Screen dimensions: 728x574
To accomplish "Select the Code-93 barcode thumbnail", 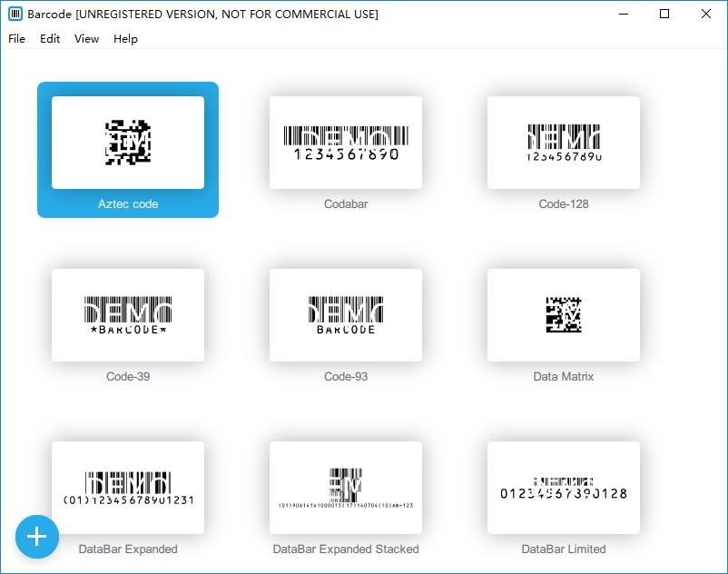I will [x=346, y=315].
